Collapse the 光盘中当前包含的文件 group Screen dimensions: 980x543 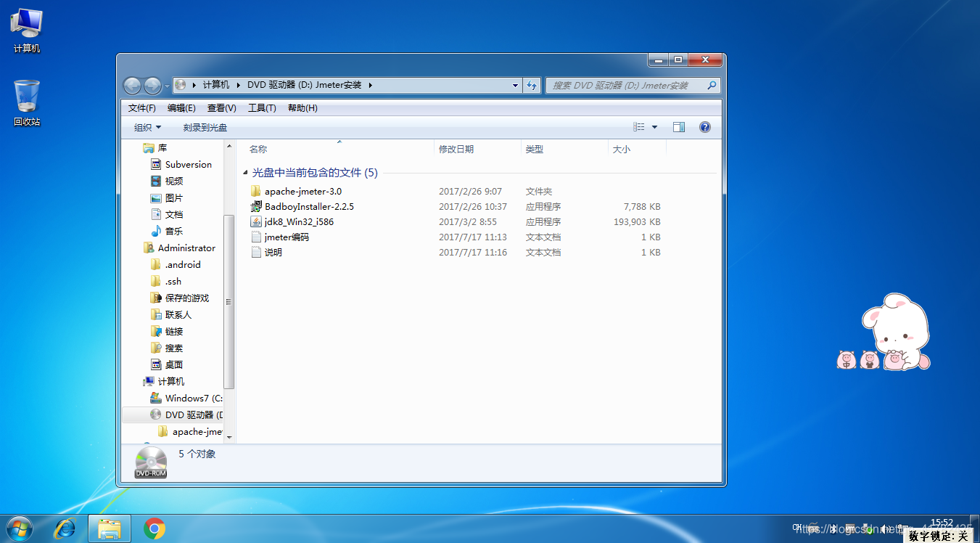[x=245, y=173]
